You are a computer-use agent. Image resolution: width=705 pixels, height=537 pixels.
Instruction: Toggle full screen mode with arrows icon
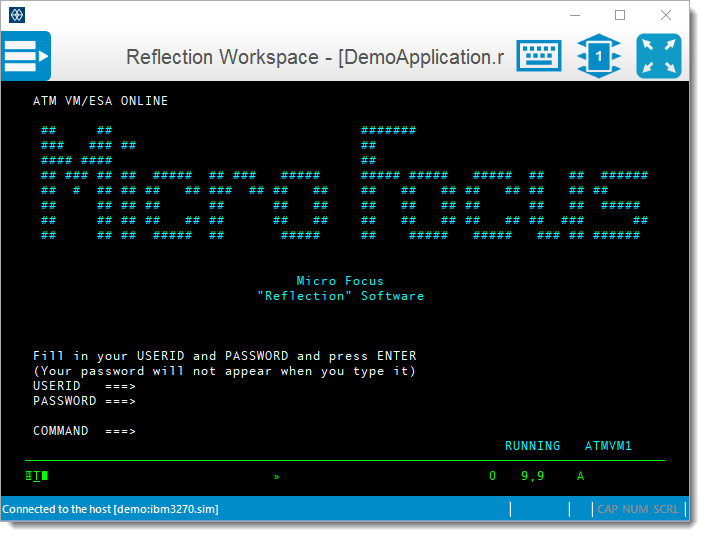[x=658, y=56]
